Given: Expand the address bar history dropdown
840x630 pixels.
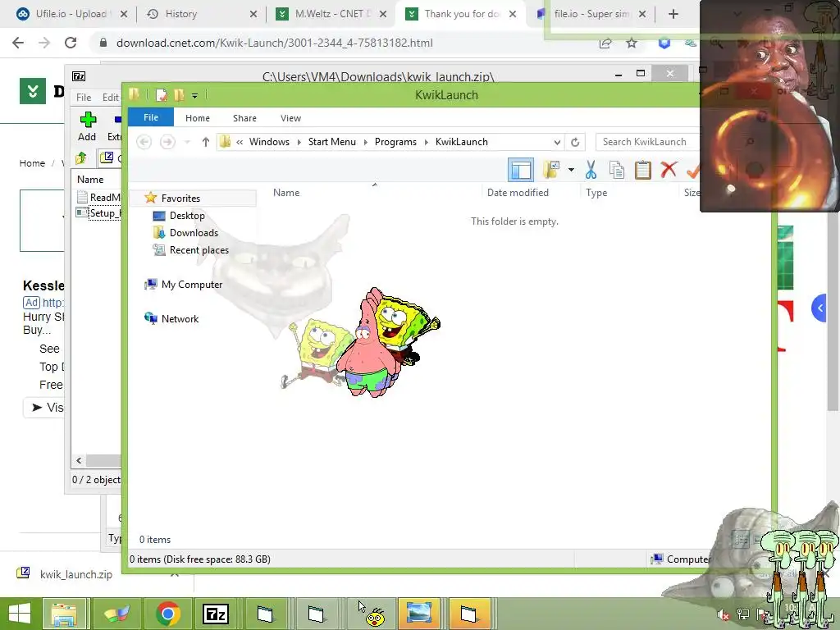Looking at the screenshot, I should coord(557,142).
